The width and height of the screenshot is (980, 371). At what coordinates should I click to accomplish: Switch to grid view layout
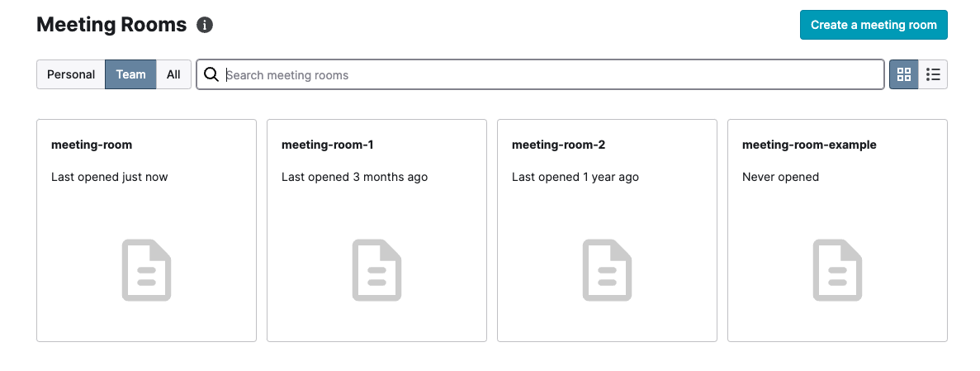coord(904,74)
